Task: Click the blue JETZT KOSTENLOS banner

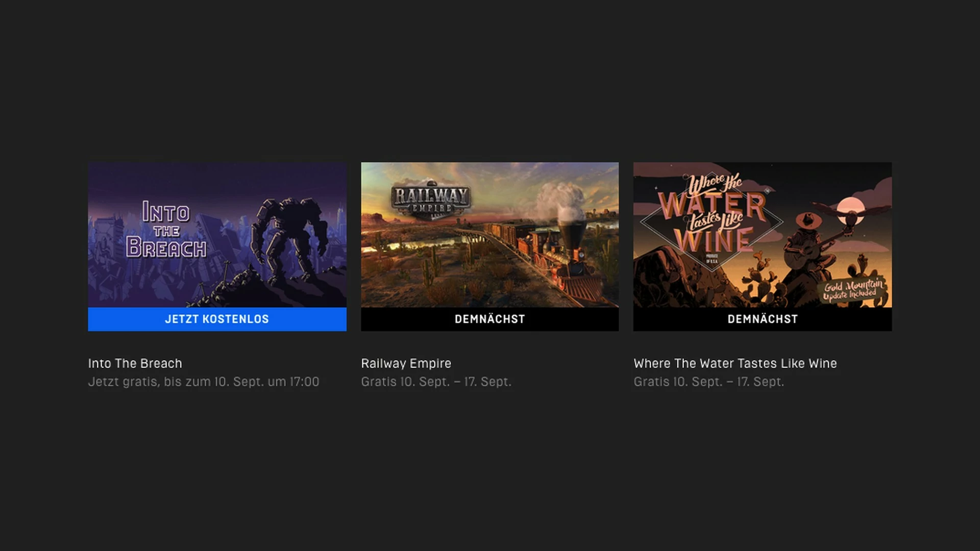Action: pos(217,319)
